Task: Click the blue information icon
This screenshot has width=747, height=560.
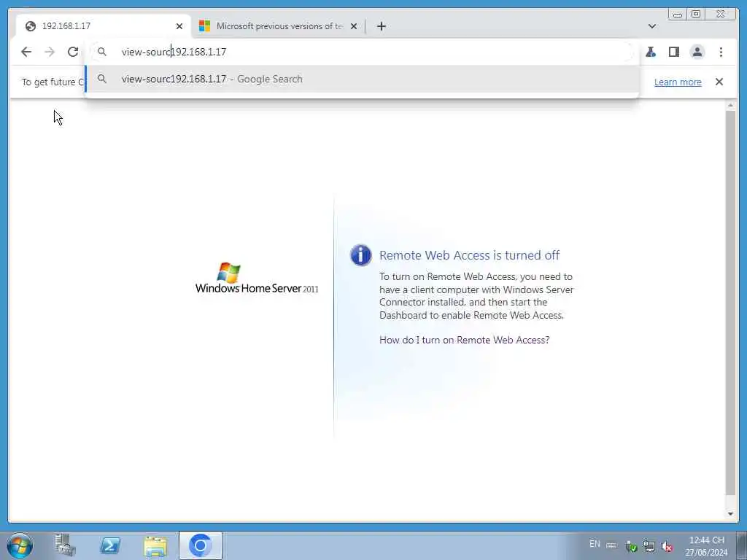Action: [x=360, y=255]
